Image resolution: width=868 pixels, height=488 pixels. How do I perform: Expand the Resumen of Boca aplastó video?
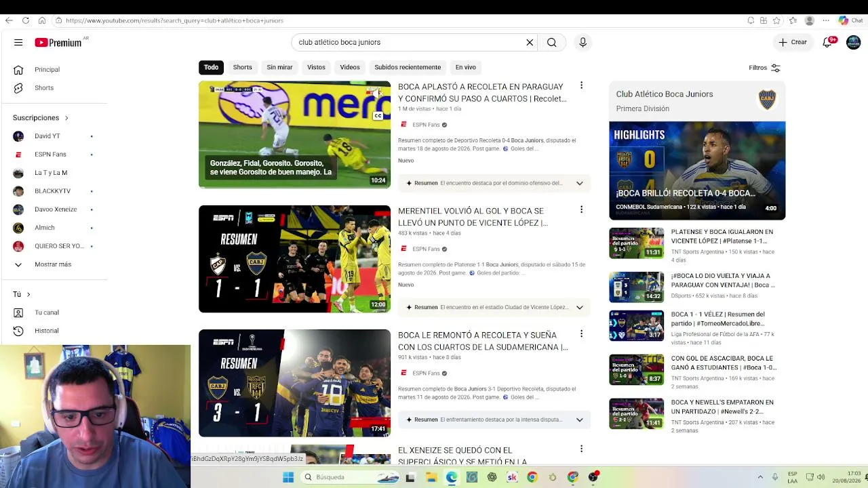coord(580,183)
